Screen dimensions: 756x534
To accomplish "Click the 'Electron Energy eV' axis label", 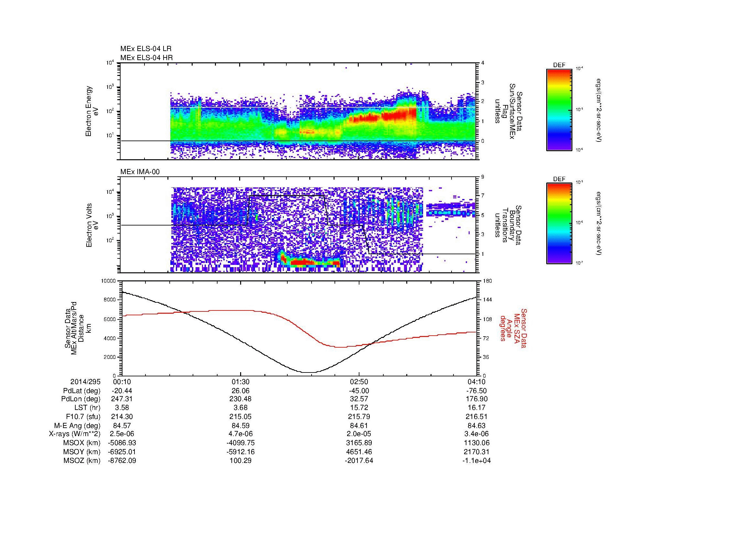I will (x=92, y=111).
